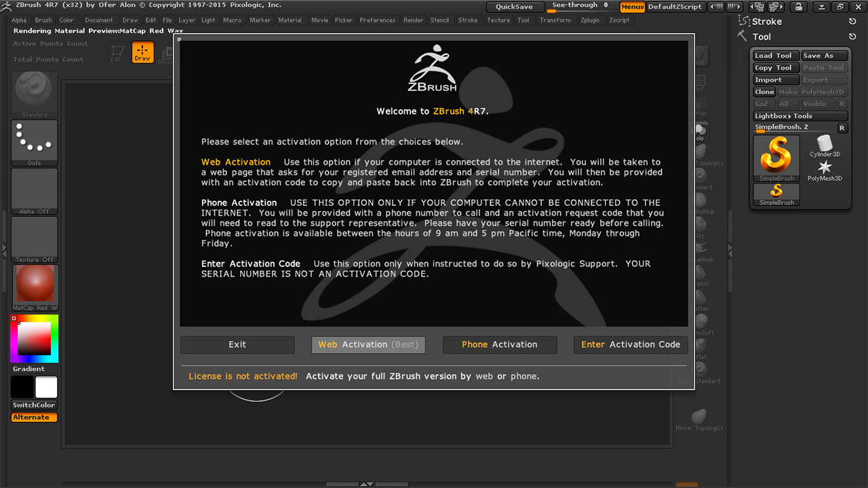Click the Load Tool button
Viewport: 868px width, 488px height.
(x=776, y=56)
